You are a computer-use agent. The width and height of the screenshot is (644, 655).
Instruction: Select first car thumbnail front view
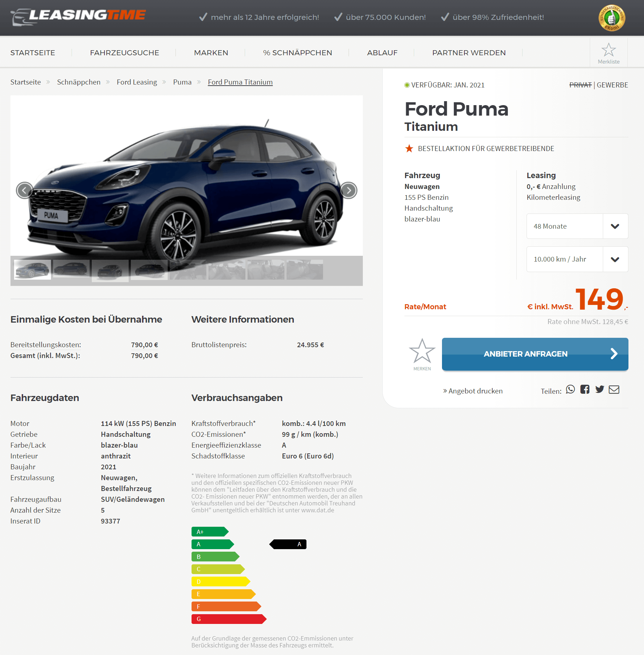(33, 270)
